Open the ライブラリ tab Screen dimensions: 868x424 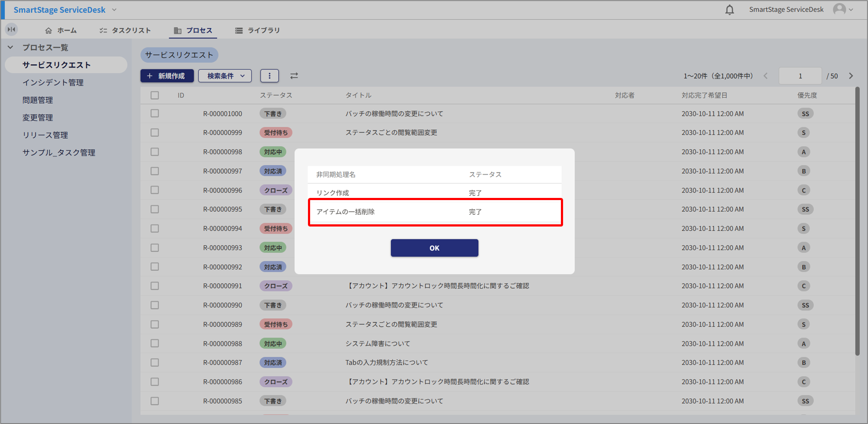coord(258,30)
